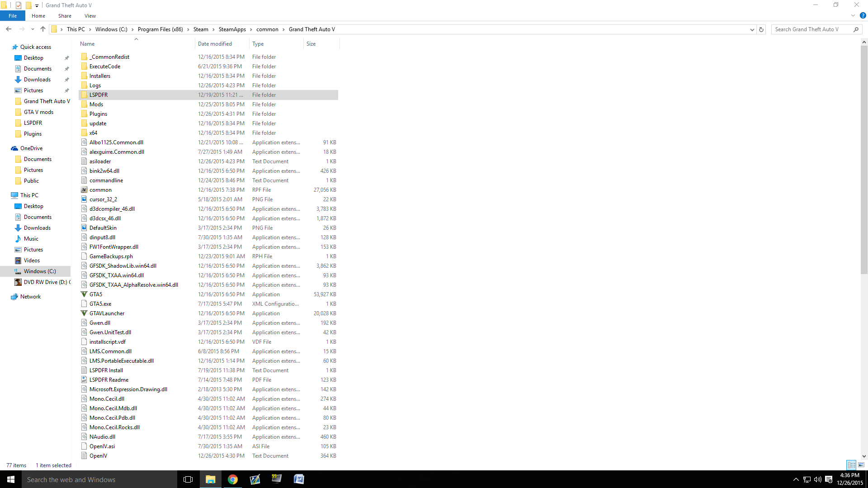Select the NAudio.dll file
The width and height of the screenshot is (868, 488).
[208, 437]
